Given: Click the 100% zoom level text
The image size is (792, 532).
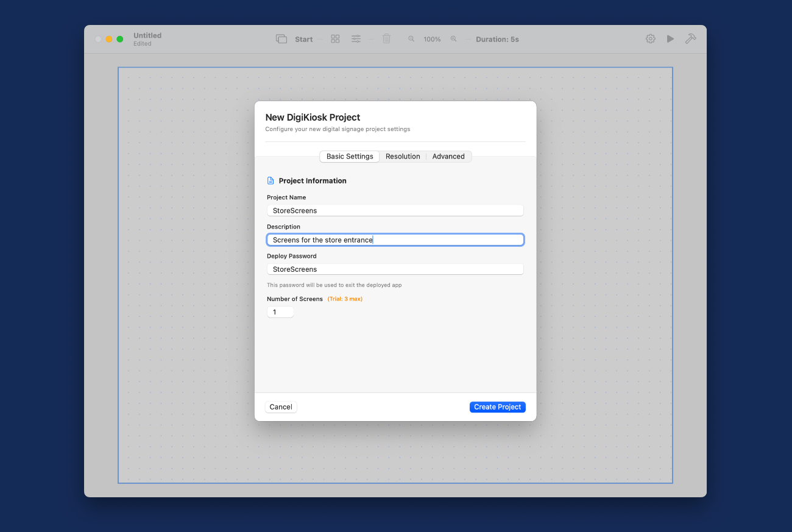Looking at the screenshot, I should (x=432, y=40).
